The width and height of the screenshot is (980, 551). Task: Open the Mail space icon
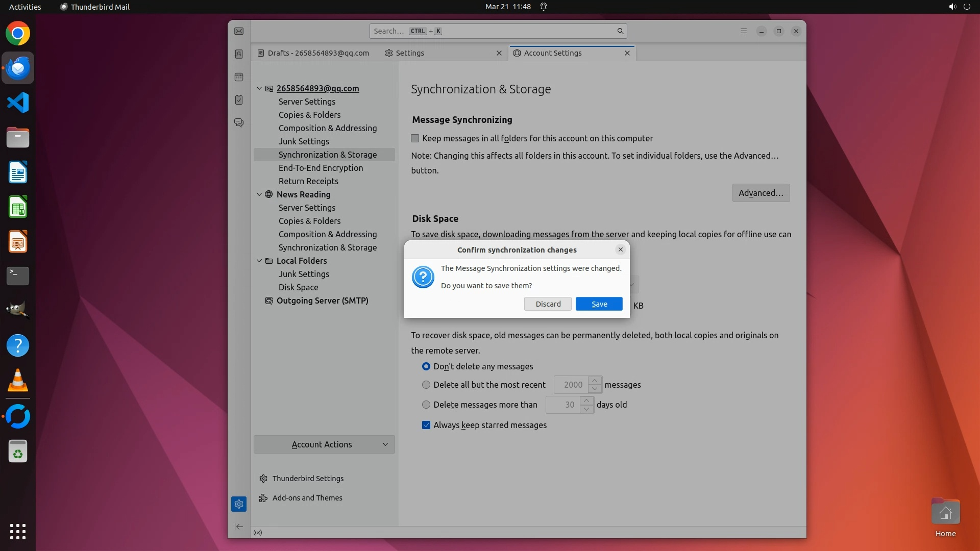coord(239,31)
